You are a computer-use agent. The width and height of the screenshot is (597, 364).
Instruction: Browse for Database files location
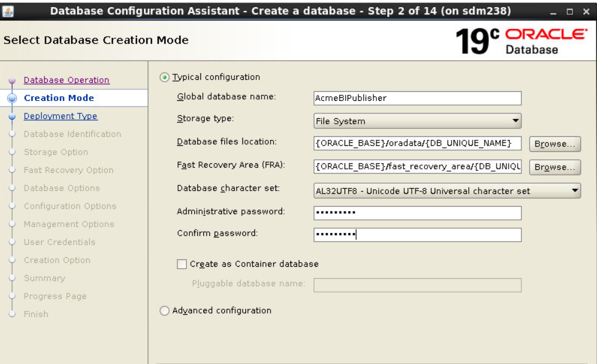[555, 144]
